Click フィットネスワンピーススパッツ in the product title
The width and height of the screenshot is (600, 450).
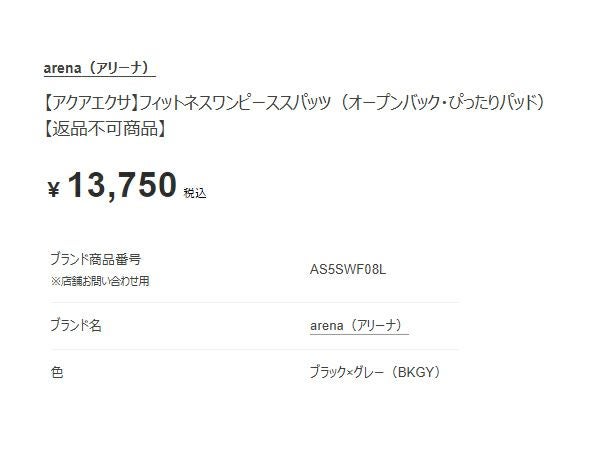click(235, 103)
